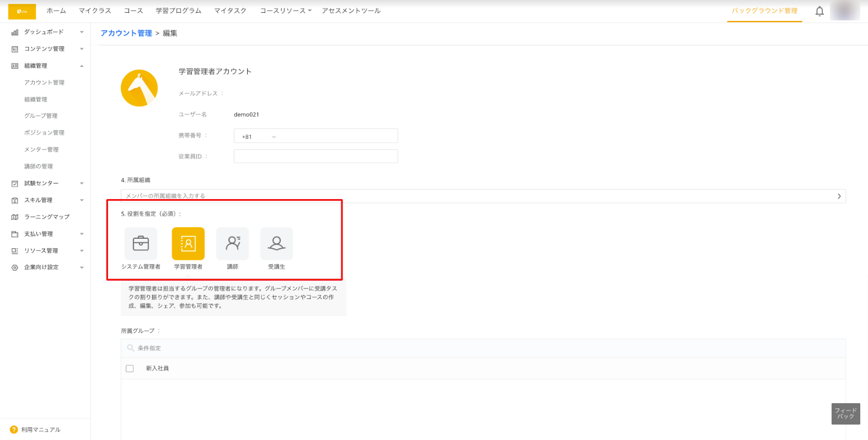
Task: Click the リソース管理 sidebar icon
Action: (x=15, y=251)
